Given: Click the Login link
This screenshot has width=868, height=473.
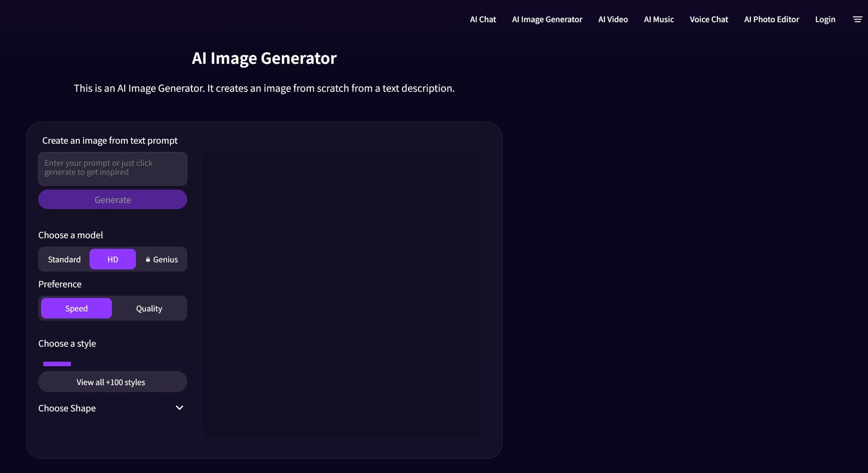Looking at the screenshot, I should pyautogui.click(x=825, y=20).
